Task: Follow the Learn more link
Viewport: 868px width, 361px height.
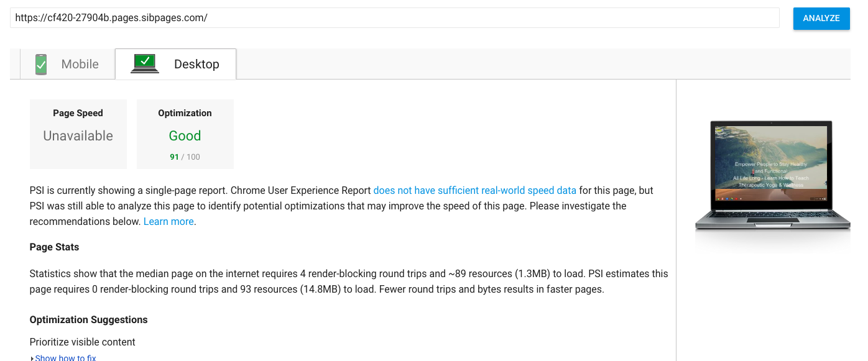Action: point(169,221)
